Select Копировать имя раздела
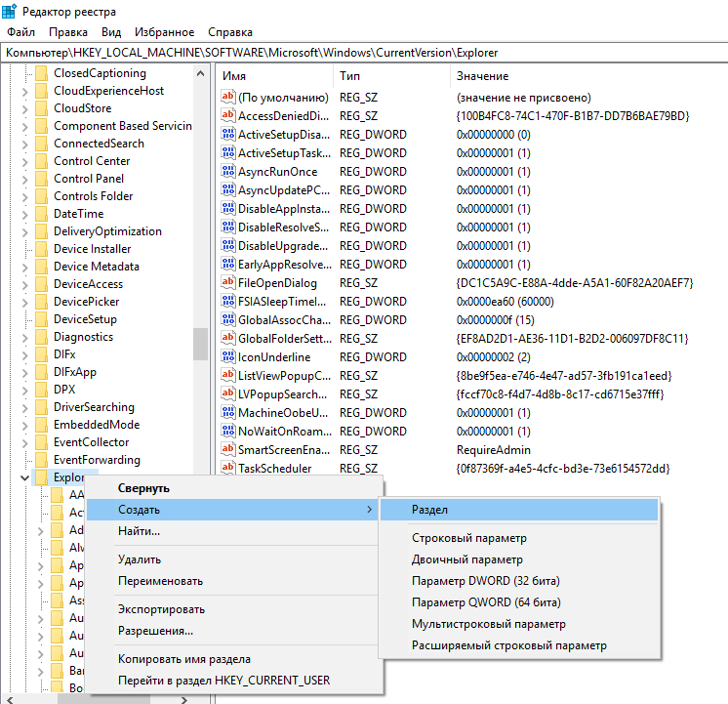 point(234,659)
